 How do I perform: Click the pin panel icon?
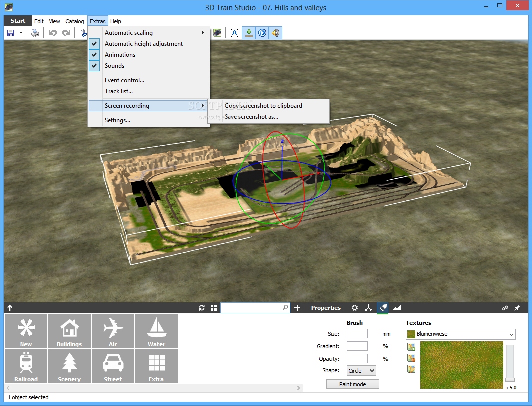(517, 308)
